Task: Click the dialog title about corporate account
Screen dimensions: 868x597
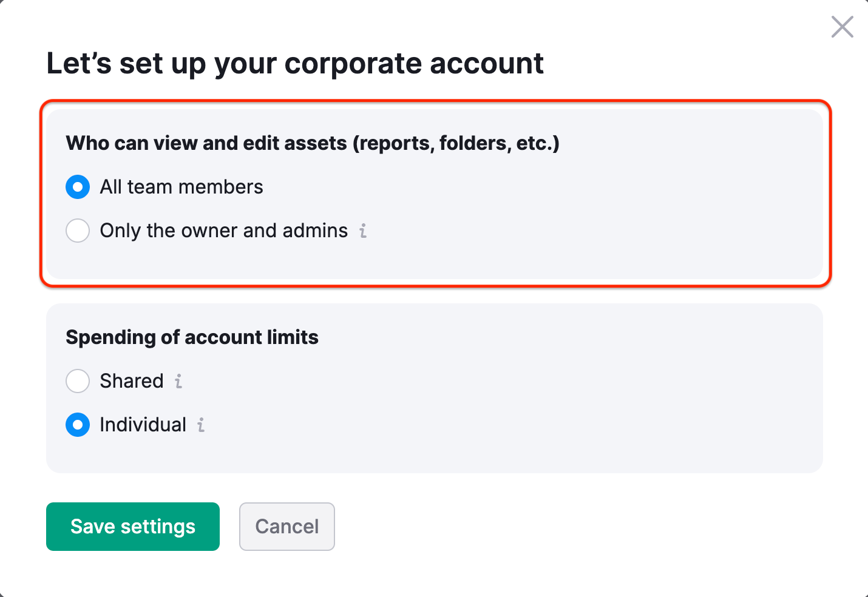Action: pyautogui.click(x=295, y=64)
